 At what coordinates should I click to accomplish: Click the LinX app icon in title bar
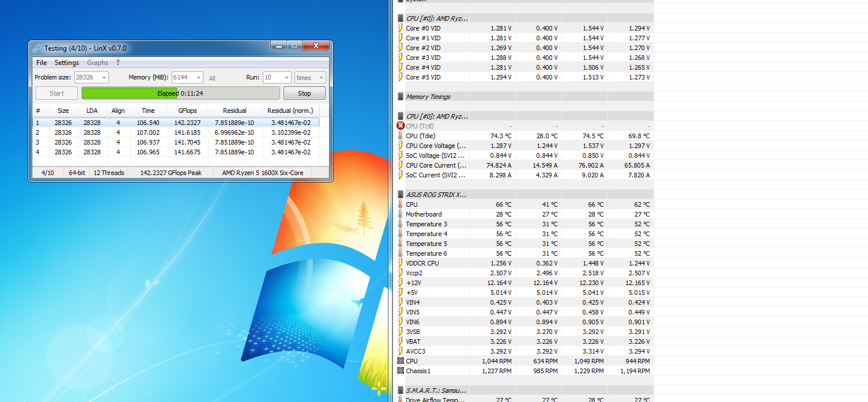tap(37, 48)
